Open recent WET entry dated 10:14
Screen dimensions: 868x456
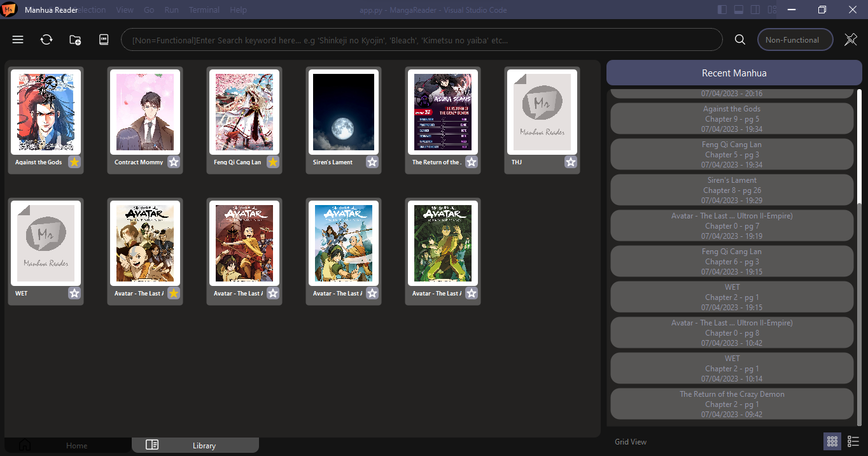(732, 368)
